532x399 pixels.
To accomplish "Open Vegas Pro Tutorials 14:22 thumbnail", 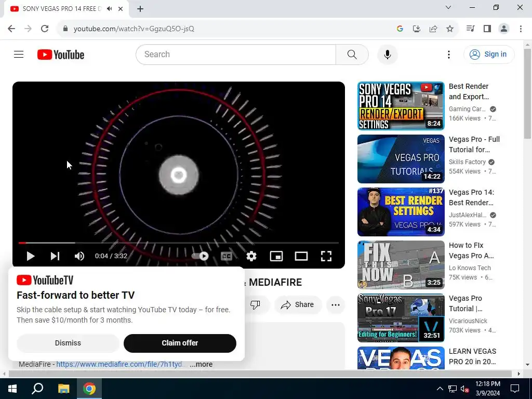I will [401, 159].
